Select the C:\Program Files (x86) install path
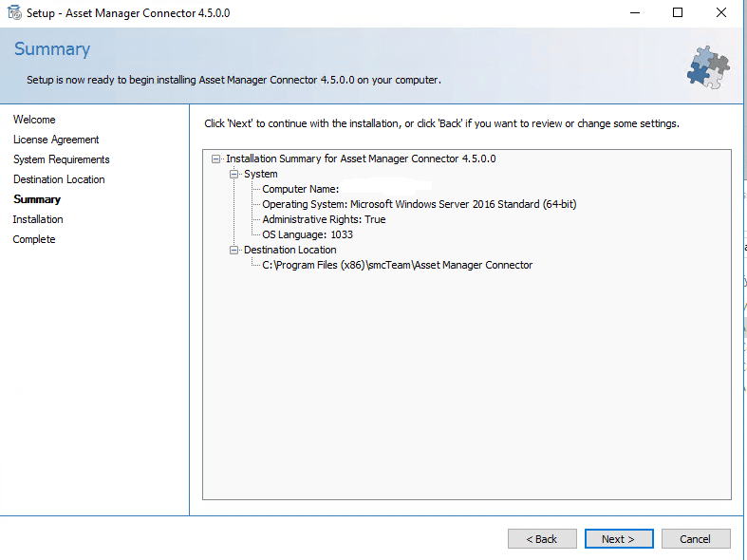 tap(397, 265)
